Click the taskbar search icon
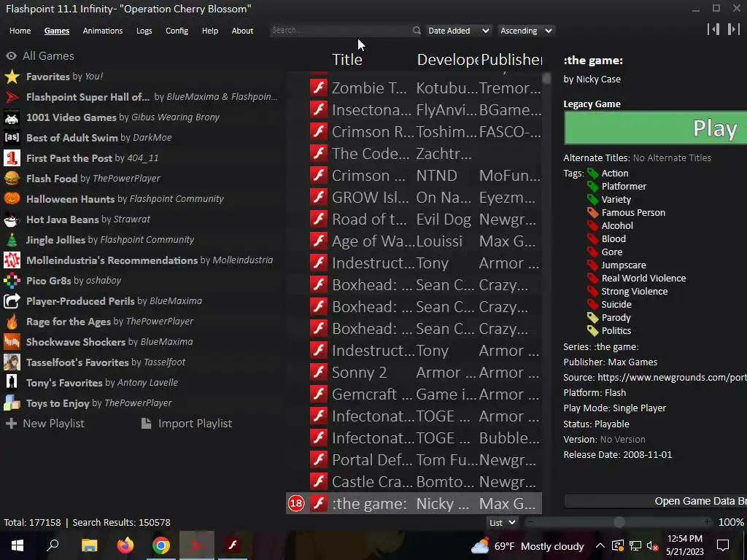Screen dimensions: 747x560 click(x=53, y=545)
